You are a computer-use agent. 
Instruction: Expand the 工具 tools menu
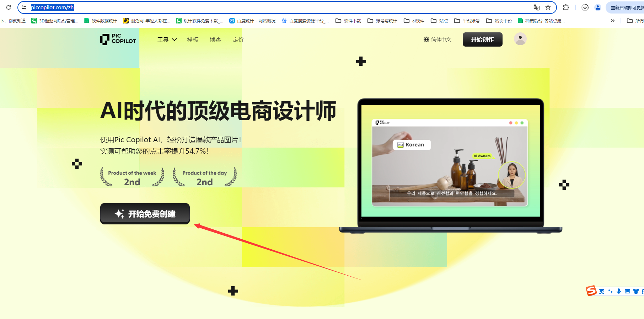point(167,40)
